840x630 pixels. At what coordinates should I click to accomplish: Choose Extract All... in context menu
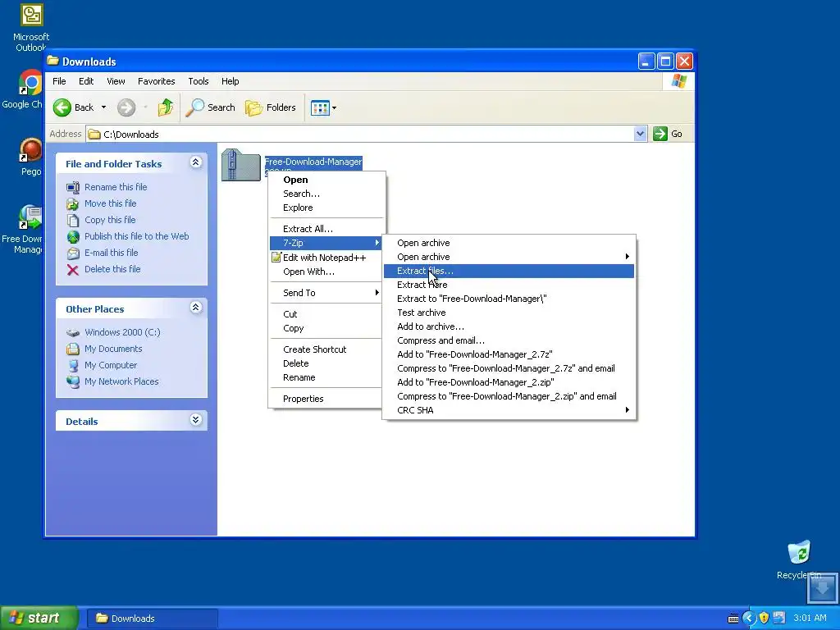[326, 230]
